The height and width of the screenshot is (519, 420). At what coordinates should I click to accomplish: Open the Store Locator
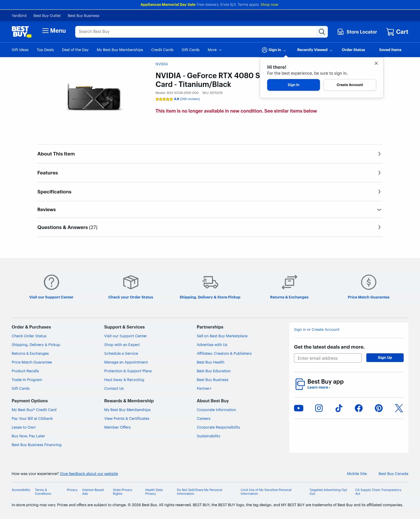(x=357, y=32)
